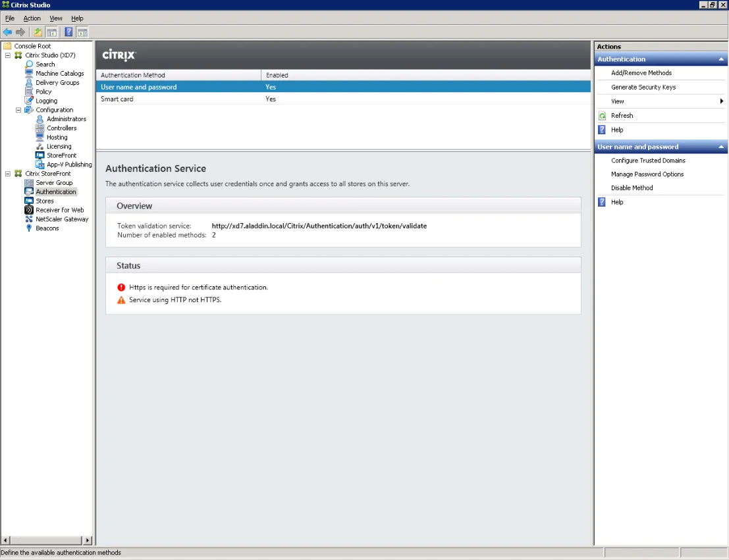Viewport: 729px width, 560px height.
Task: Collapse the Citrix Studio (XD7) tree node
Action: [7, 55]
